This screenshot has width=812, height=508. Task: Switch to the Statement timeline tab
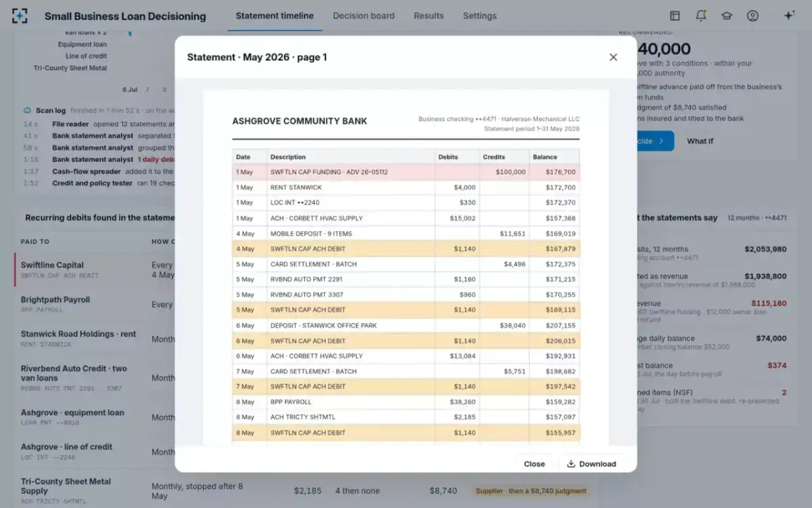pos(275,16)
